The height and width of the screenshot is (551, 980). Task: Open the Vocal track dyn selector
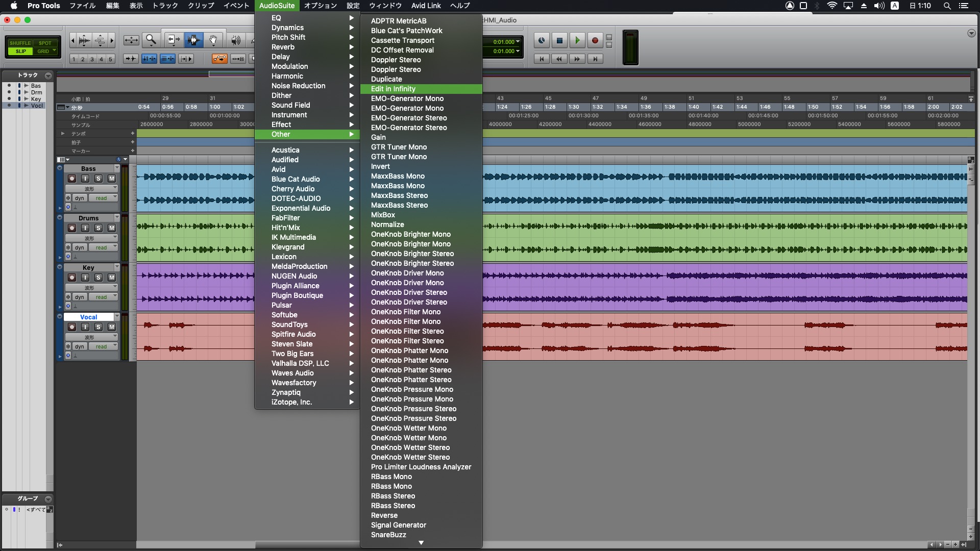click(80, 346)
